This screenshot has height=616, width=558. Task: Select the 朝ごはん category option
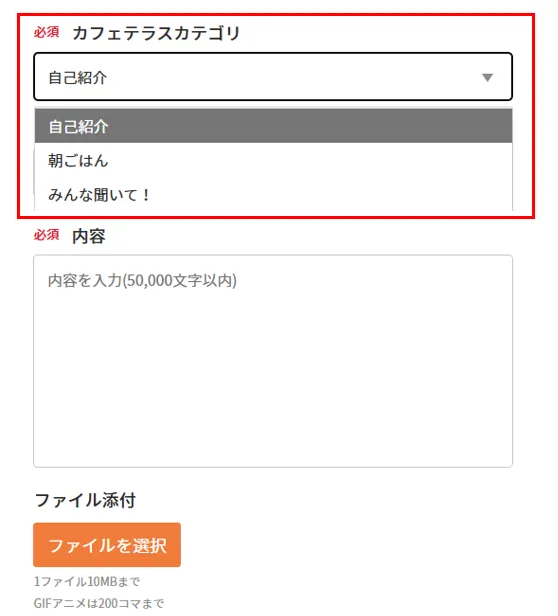tap(273, 160)
